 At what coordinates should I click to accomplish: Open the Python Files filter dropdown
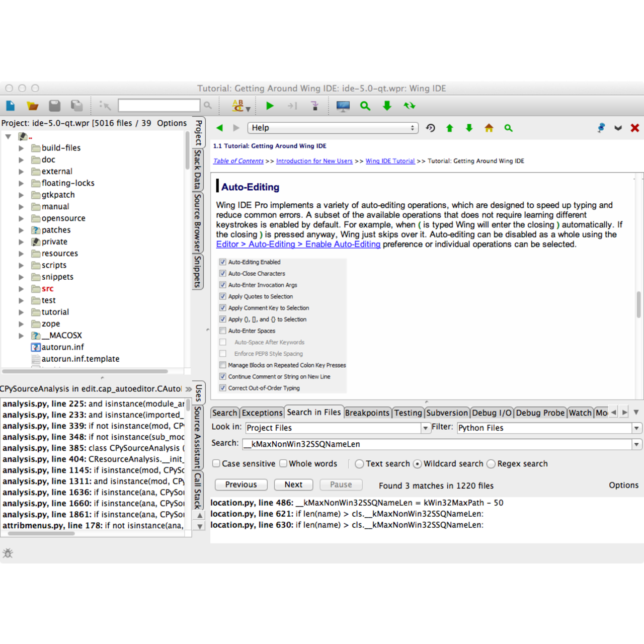(x=636, y=428)
